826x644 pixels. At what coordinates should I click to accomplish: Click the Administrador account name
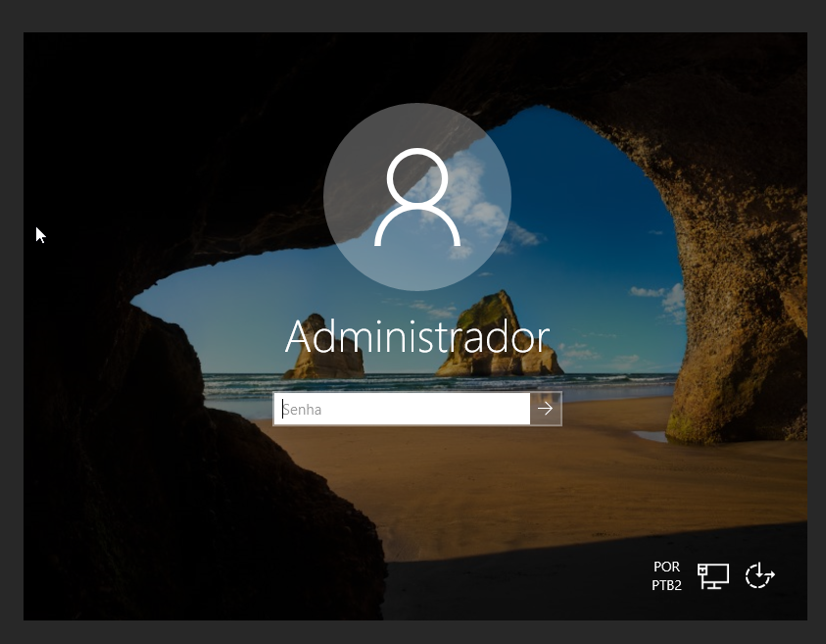417,336
